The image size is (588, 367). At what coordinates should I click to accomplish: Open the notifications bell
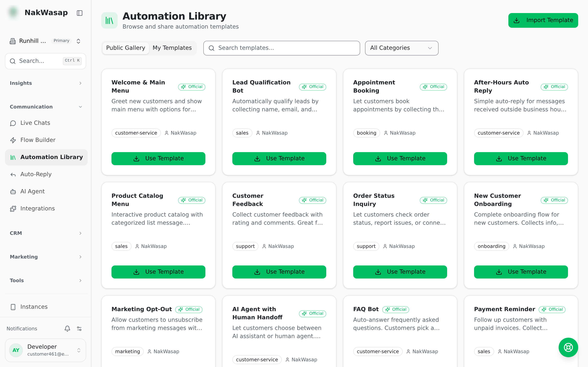tap(67, 328)
